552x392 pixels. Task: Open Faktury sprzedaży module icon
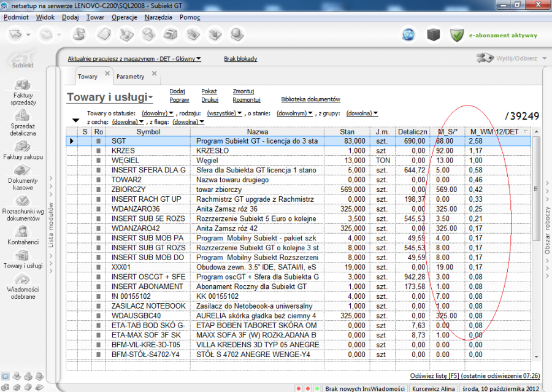point(23,85)
